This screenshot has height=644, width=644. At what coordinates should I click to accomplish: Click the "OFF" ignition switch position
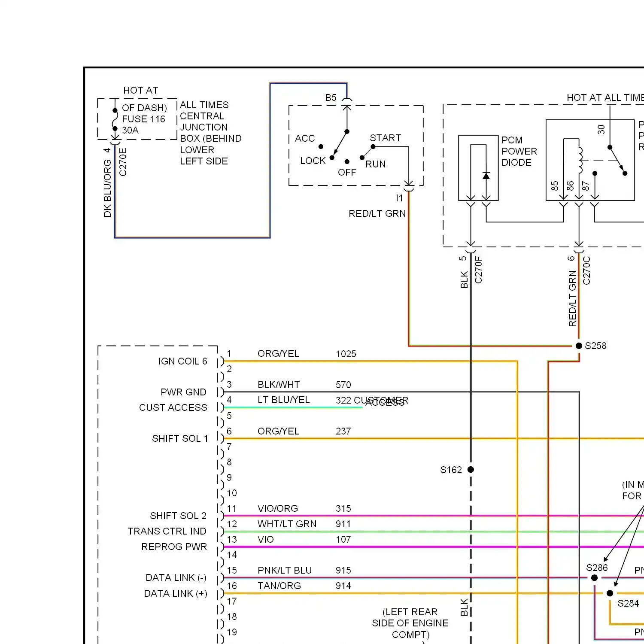click(x=346, y=172)
